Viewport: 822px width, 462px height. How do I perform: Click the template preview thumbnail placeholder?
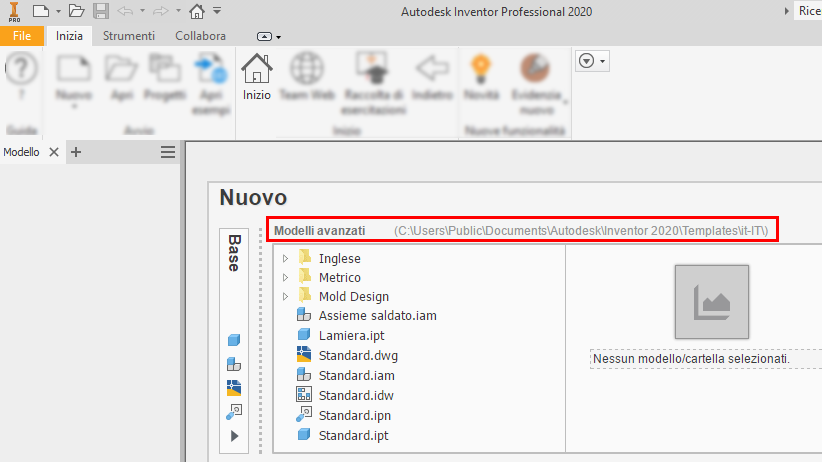point(712,302)
